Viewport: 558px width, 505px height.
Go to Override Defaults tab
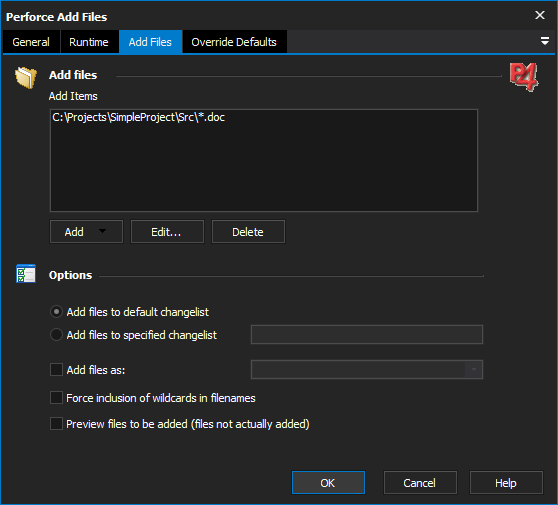click(234, 42)
